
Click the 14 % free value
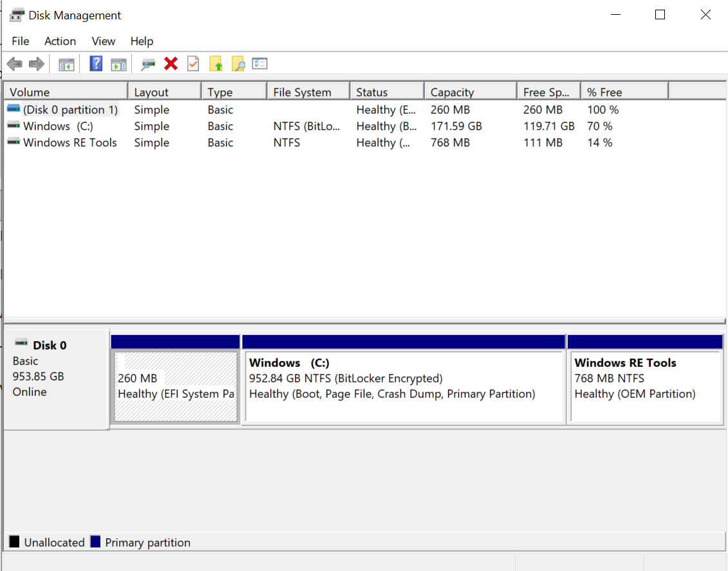point(599,142)
